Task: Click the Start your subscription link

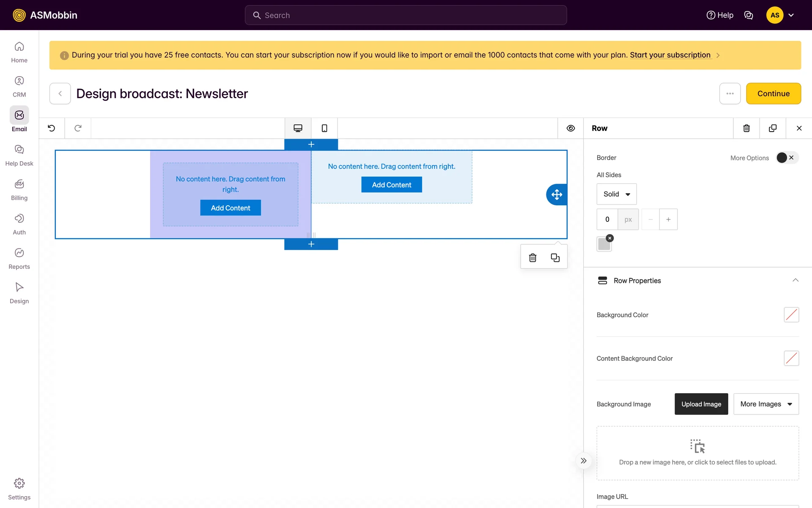Action: coord(670,55)
